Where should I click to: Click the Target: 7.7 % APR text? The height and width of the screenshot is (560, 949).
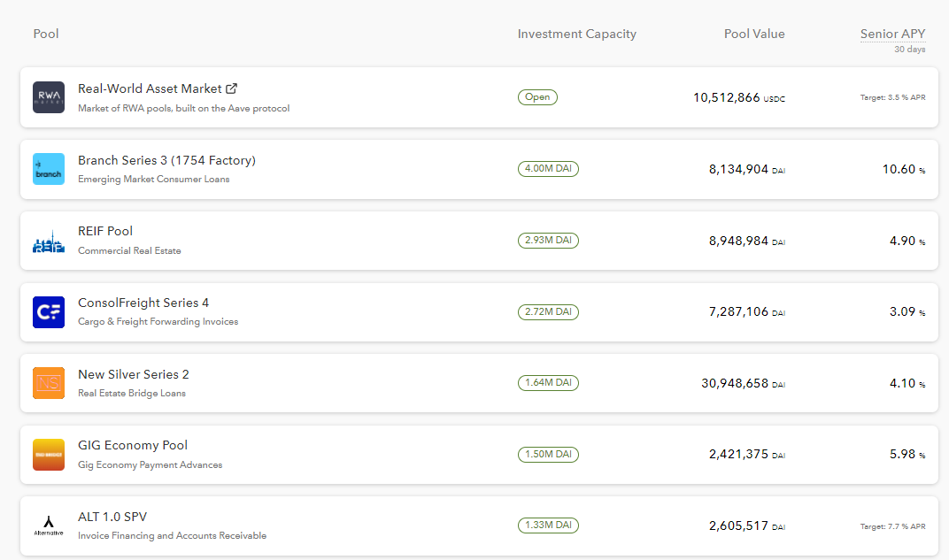[892, 526]
